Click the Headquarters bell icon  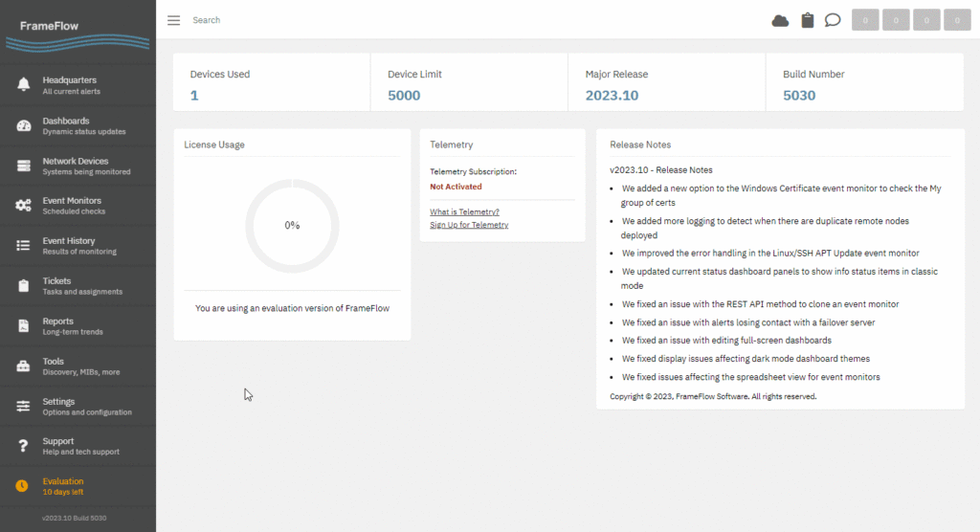[23, 84]
